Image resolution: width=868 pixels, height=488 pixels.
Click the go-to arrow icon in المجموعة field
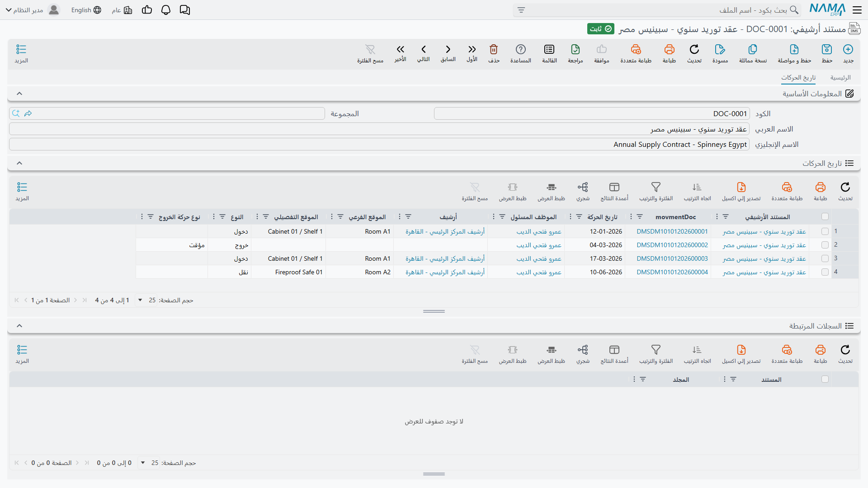point(28,113)
